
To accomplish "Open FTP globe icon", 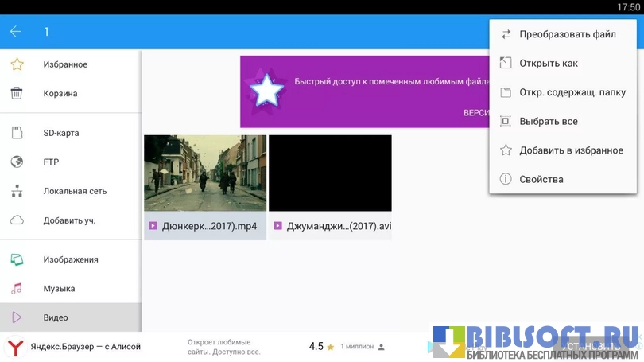I will click(16, 162).
